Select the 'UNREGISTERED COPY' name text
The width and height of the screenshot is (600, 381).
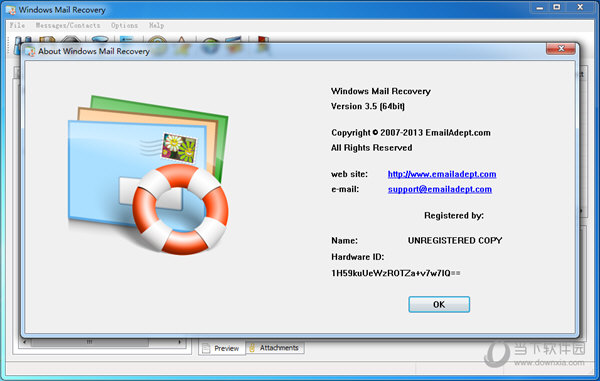click(455, 241)
